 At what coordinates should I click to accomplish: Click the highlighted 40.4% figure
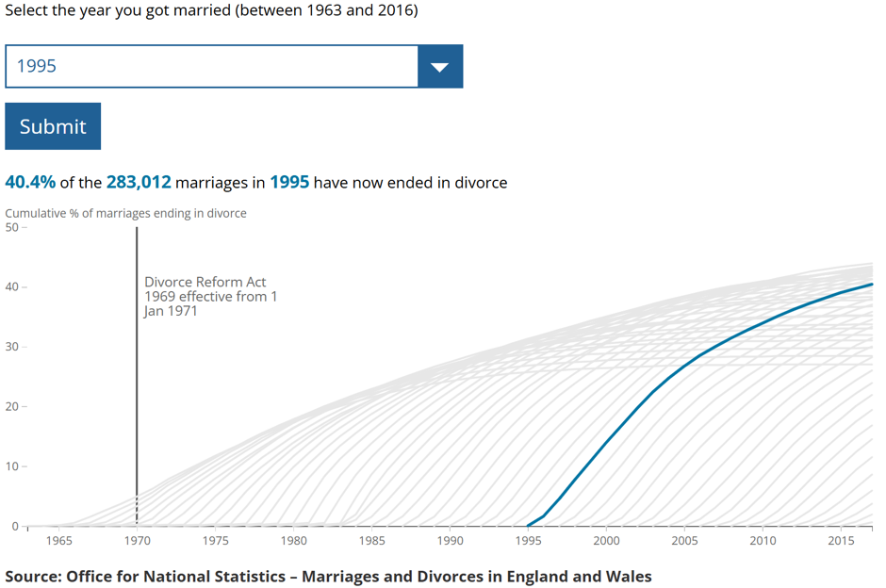(30, 183)
